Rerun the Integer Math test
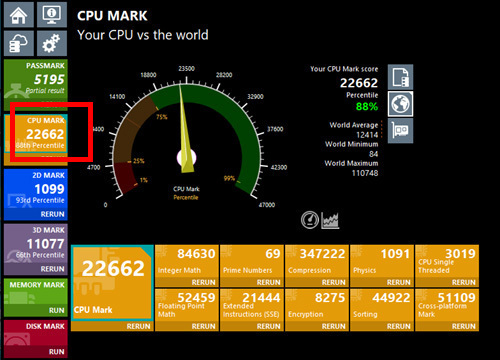Viewport: 500px width, 360px height. coord(203,283)
